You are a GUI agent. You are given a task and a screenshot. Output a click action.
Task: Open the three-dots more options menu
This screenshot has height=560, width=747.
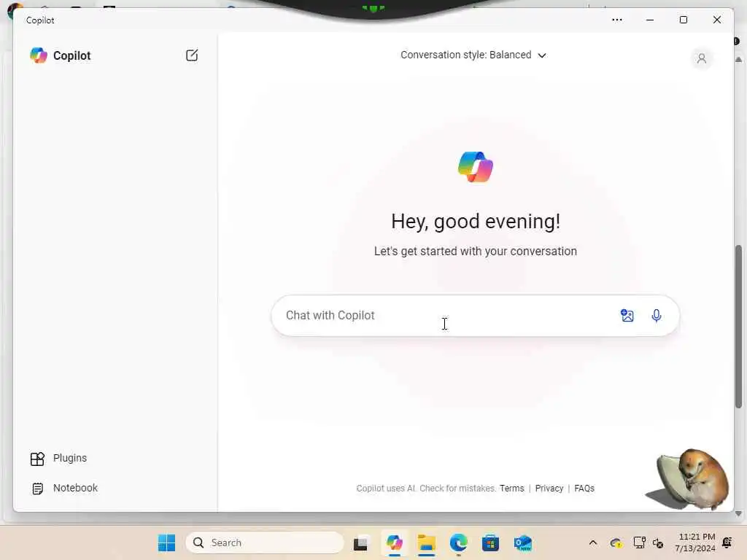pos(617,20)
